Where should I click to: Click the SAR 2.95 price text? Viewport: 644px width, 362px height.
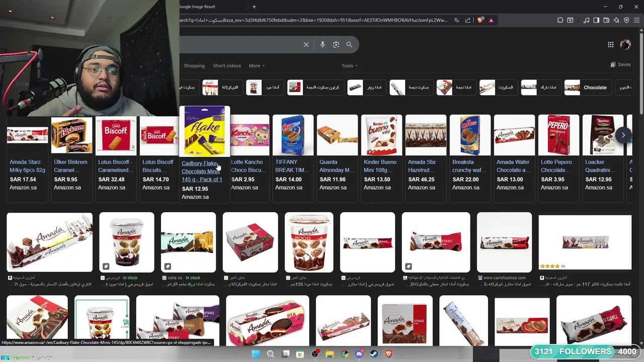pos(243,179)
